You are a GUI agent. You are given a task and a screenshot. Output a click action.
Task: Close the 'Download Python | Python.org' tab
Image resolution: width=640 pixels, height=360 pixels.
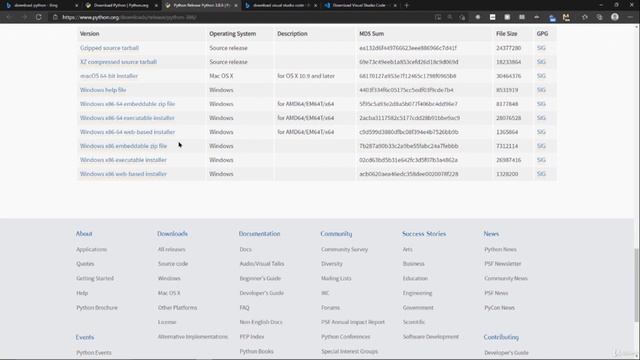(x=156, y=6)
